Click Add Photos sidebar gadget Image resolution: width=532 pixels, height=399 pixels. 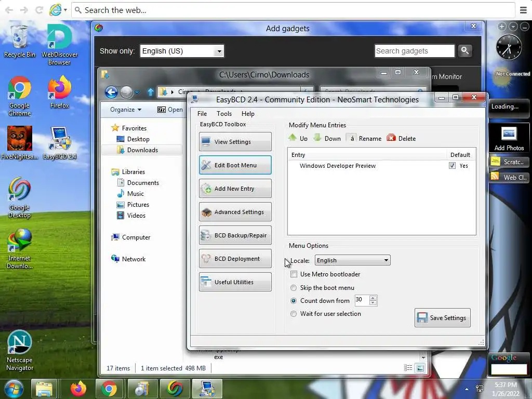click(509, 139)
